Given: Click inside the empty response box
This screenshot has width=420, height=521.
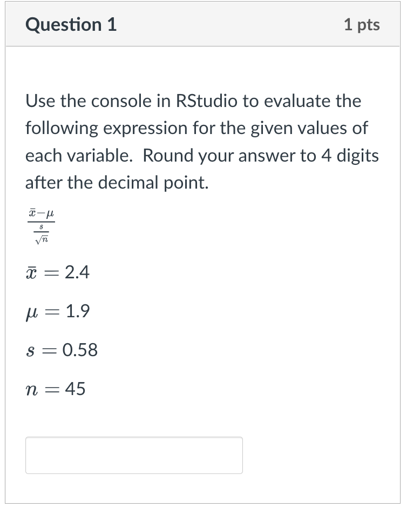Looking at the screenshot, I should [x=134, y=455].
